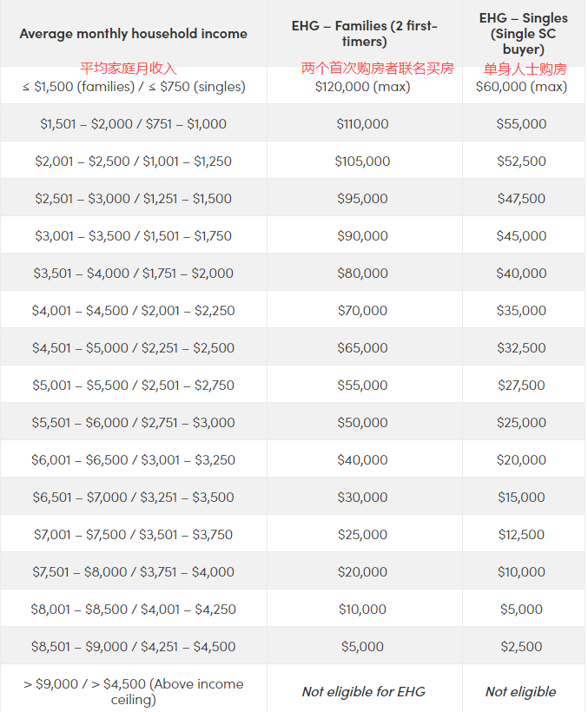Image resolution: width=588 pixels, height=712 pixels.
Task: Click the $4,001 – $4,500 / $2,001 – $2,250 cell
Action: pos(133,311)
